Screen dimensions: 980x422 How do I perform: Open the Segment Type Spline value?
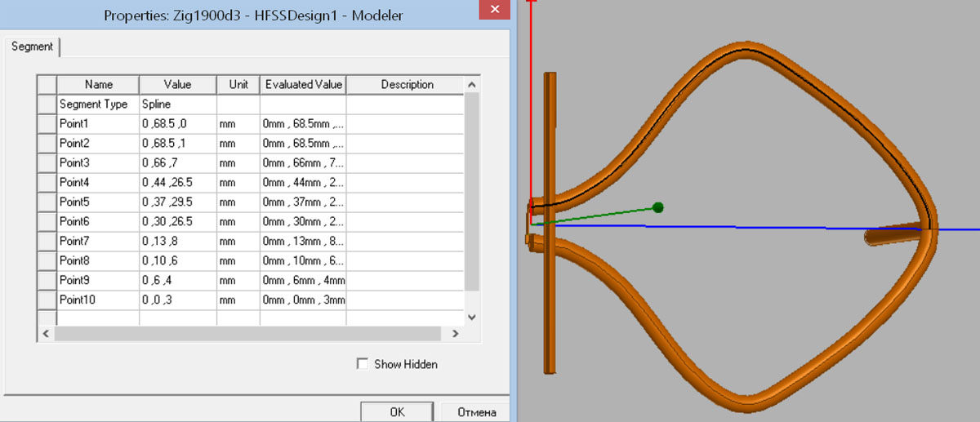(177, 104)
